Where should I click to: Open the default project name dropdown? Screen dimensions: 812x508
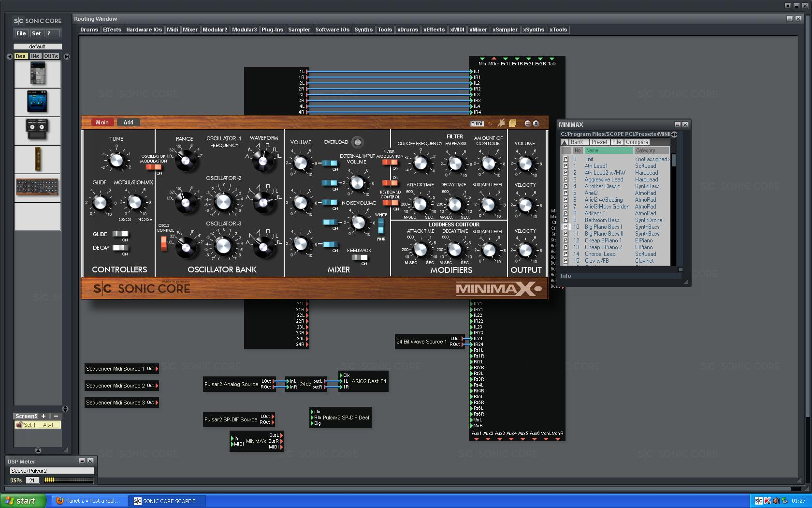tap(37, 46)
